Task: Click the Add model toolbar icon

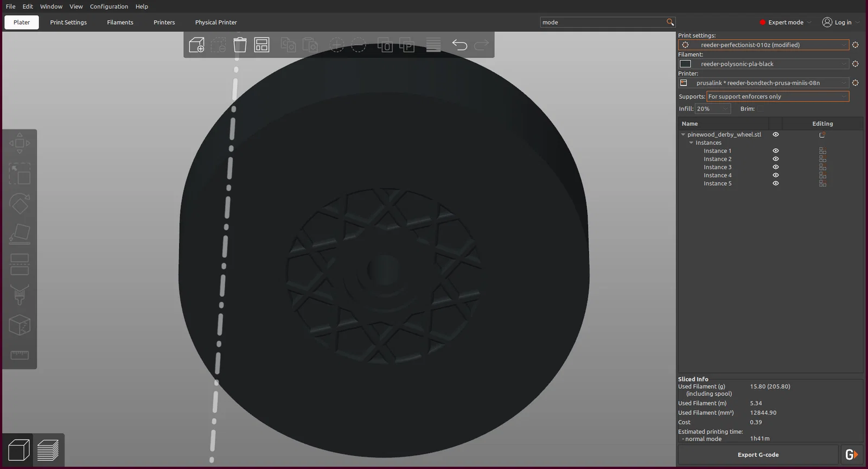Action: (x=196, y=45)
